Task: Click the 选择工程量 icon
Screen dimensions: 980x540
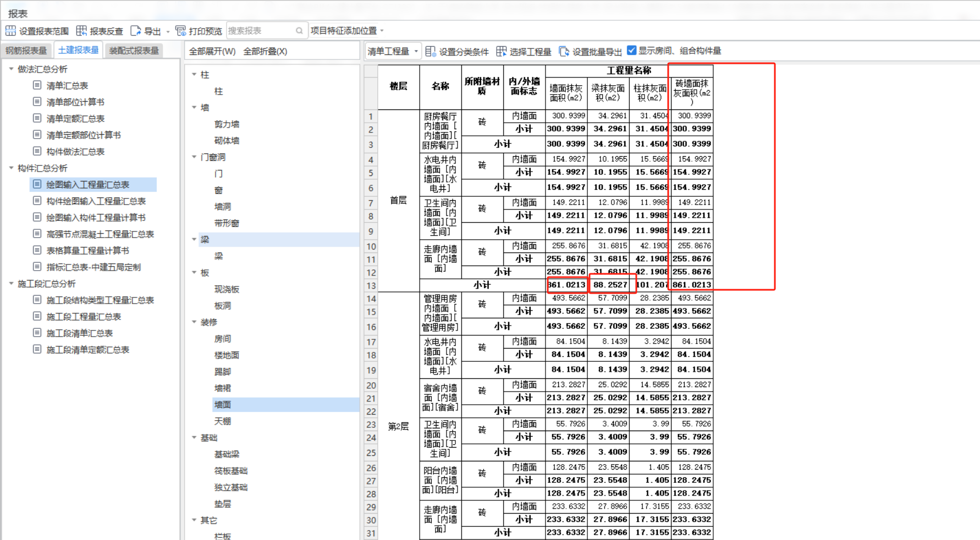Action: (x=501, y=51)
